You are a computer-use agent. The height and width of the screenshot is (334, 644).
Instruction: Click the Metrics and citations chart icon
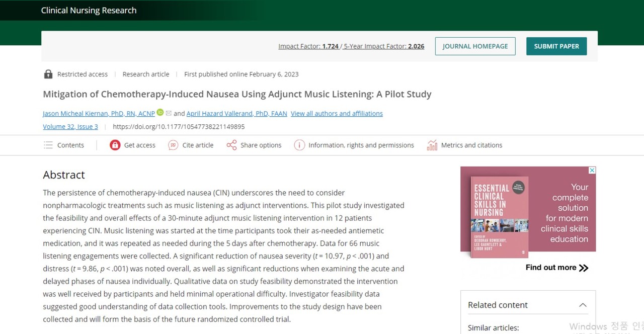tap(432, 145)
